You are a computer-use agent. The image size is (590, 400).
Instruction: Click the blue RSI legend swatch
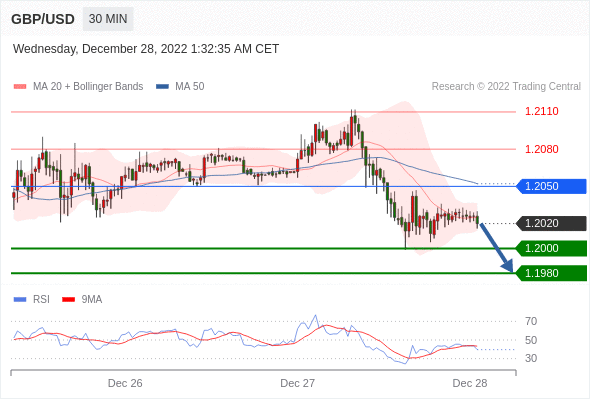click(x=20, y=300)
